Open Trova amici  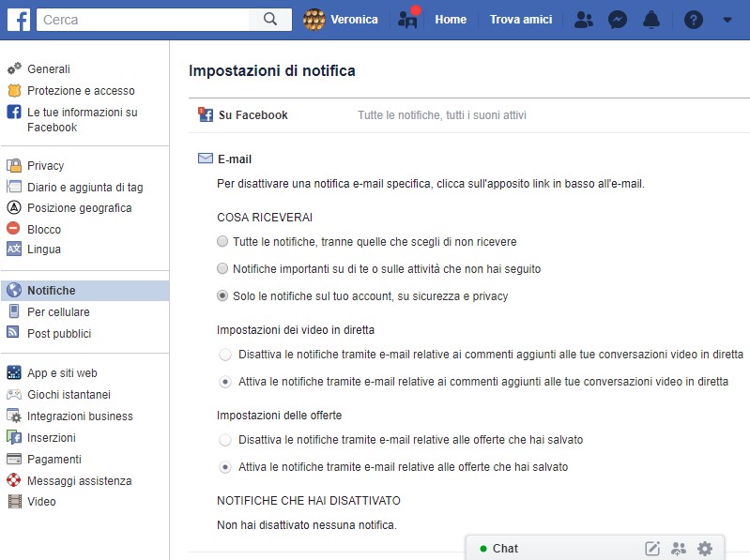point(521,20)
